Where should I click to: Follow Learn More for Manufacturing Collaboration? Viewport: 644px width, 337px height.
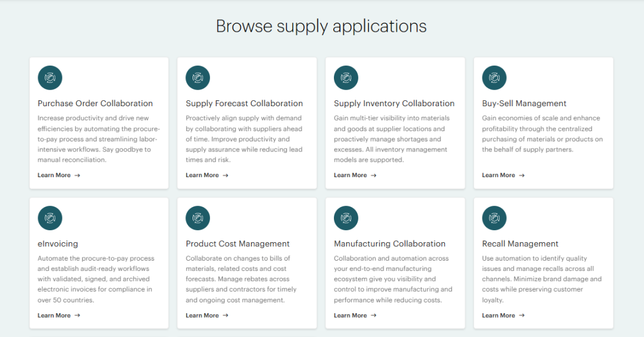click(355, 315)
